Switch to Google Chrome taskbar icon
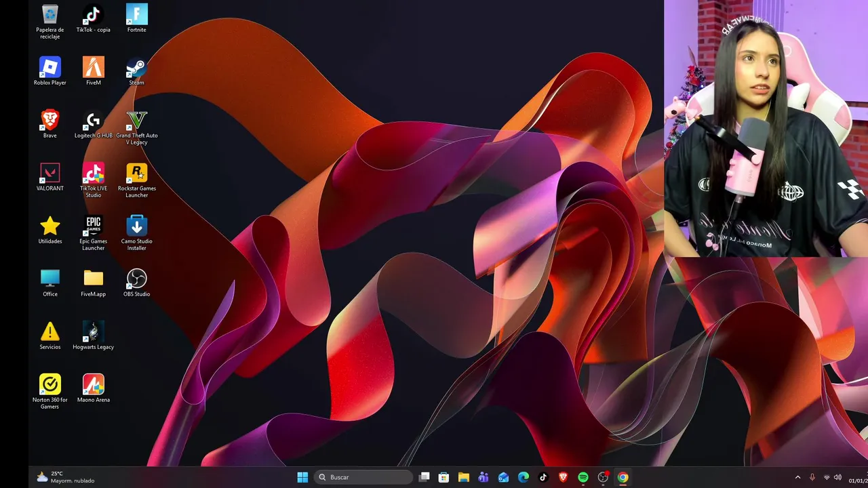This screenshot has height=488, width=868. pos(623,477)
